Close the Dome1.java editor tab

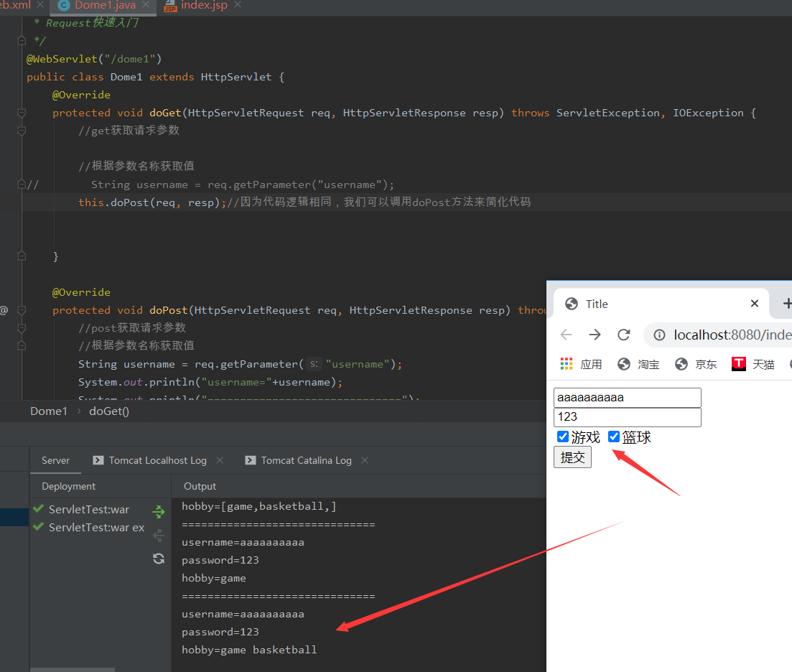(146, 5)
